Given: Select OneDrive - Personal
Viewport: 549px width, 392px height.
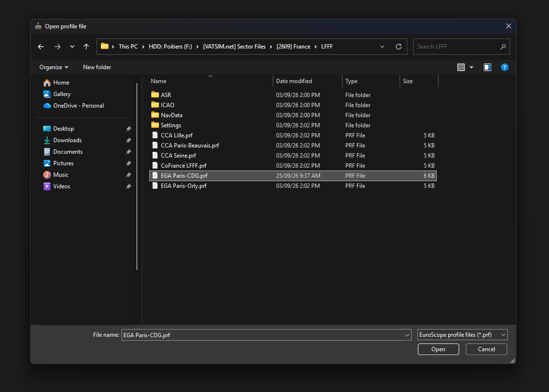Looking at the screenshot, I should point(73,106).
